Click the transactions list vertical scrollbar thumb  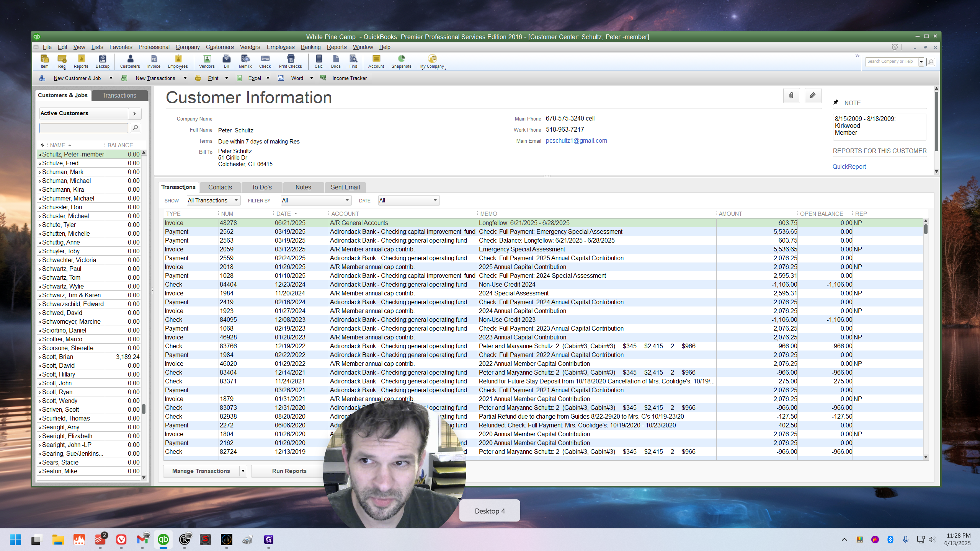pyautogui.click(x=926, y=229)
